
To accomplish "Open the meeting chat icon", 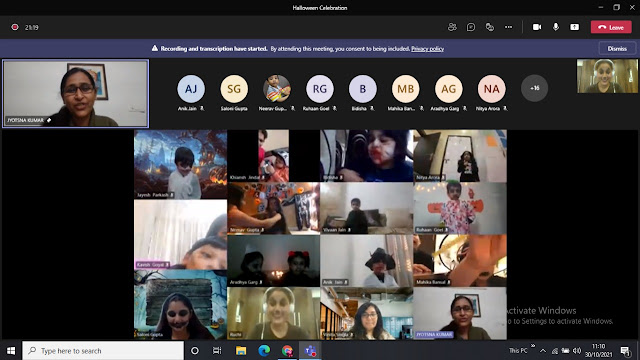I will [471, 27].
